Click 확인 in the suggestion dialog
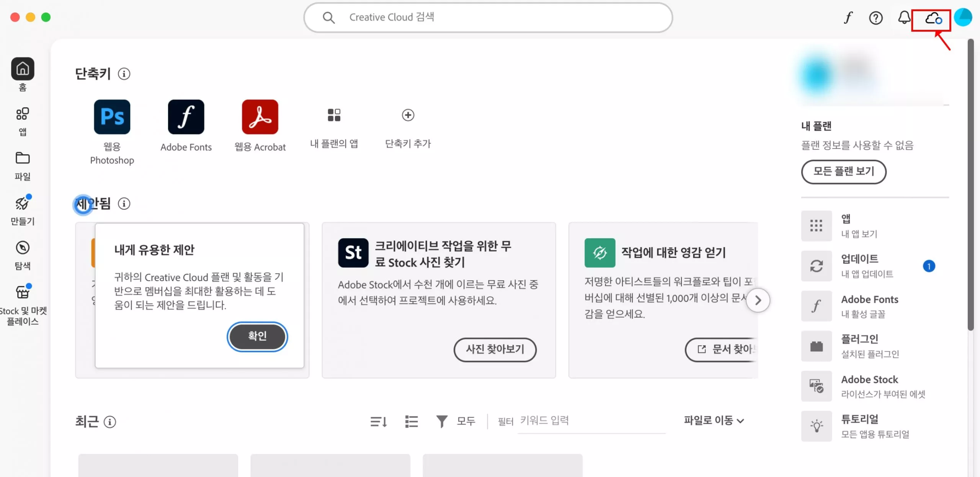The height and width of the screenshot is (477, 980). pyautogui.click(x=257, y=337)
